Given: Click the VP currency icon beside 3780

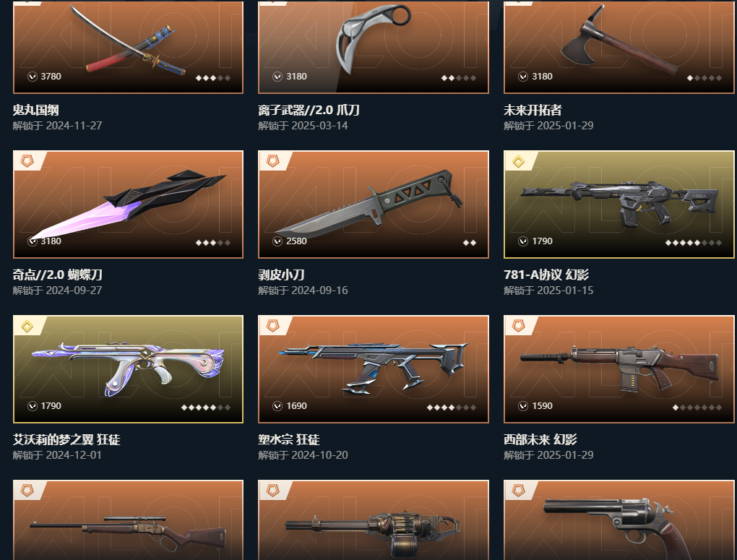Looking at the screenshot, I should pos(33,76).
